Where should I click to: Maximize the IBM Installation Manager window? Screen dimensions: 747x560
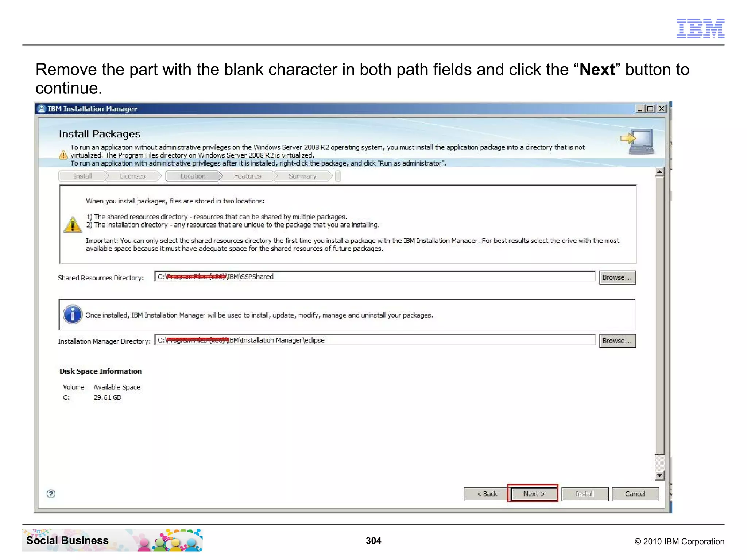[x=650, y=109]
